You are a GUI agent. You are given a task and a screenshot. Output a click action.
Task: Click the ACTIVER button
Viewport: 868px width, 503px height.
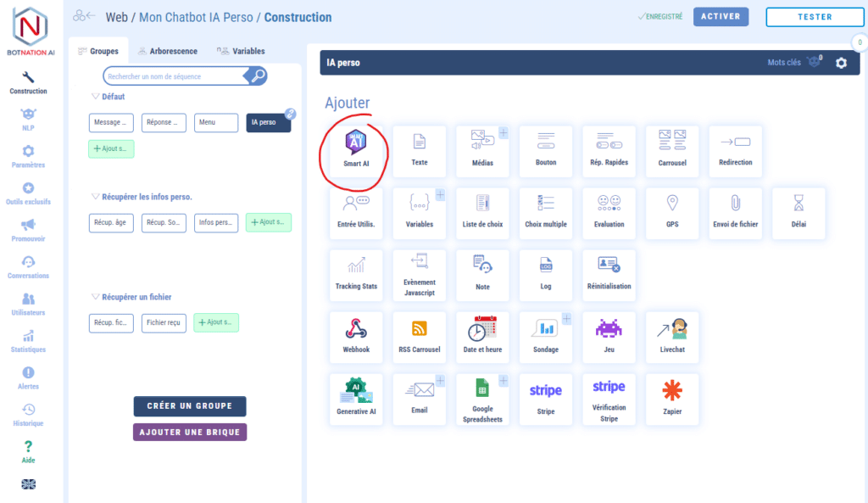point(721,17)
